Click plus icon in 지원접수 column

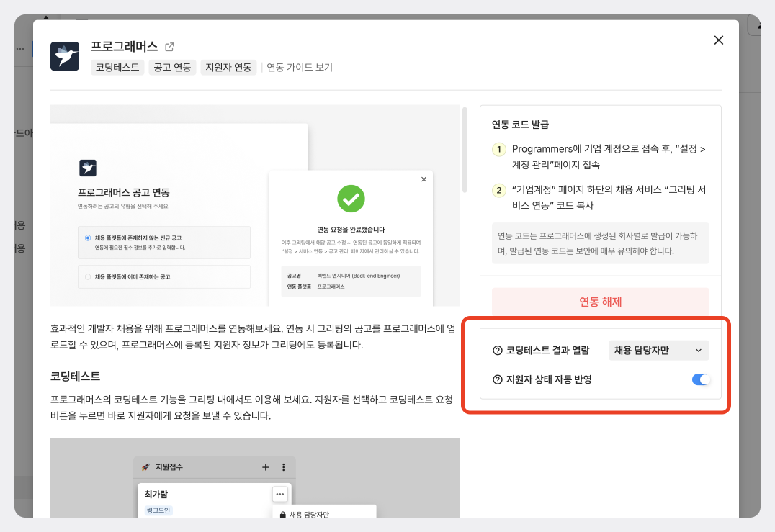[266, 467]
